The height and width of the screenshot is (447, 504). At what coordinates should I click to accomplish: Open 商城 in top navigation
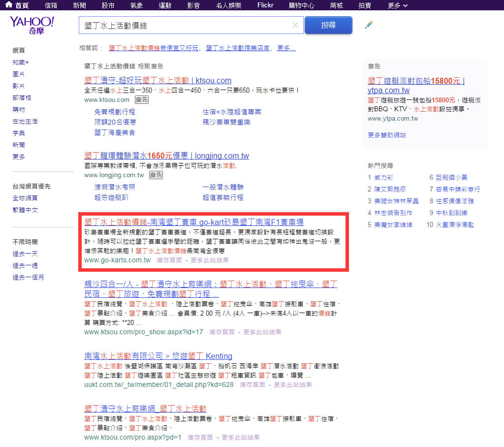(336, 5)
